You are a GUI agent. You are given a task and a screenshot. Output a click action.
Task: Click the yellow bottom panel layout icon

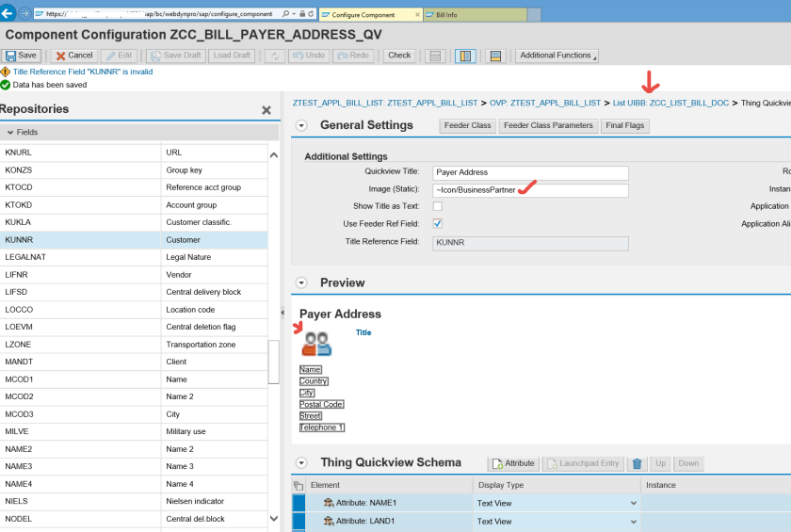tap(495, 56)
